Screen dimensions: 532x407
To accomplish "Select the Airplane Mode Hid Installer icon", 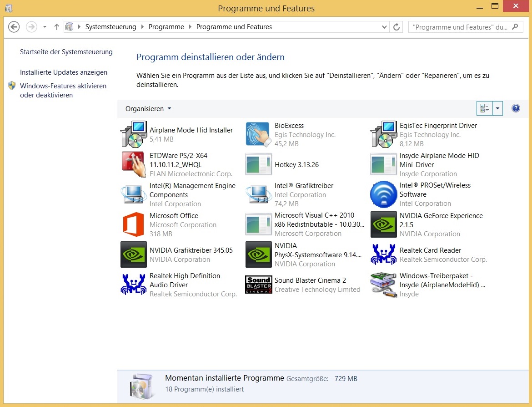I will coord(134,135).
